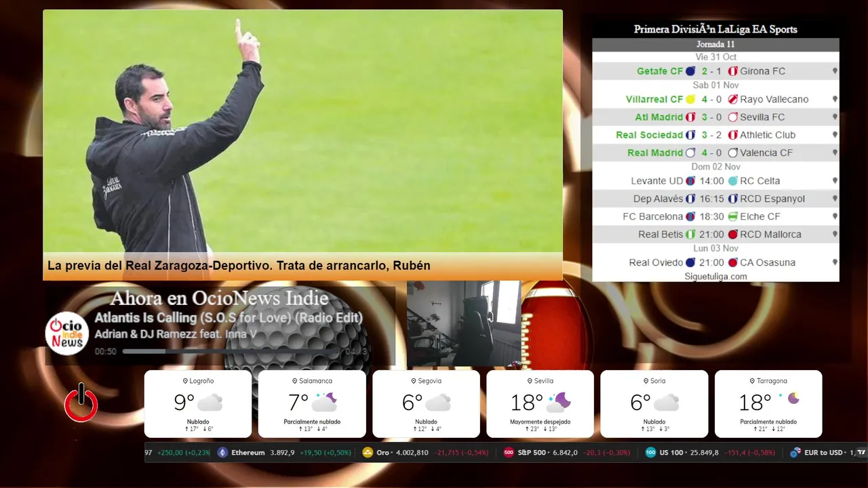
Task: Click the artist 'Adrian & DJ Ramezz feat. Inna V'
Action: pyautogui.click(x=176, y=334)
